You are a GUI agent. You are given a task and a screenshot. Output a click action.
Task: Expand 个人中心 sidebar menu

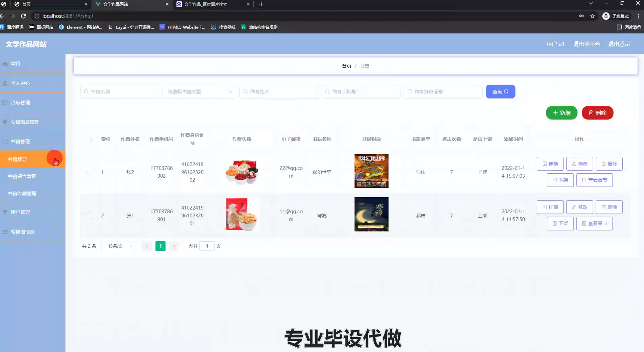click(x=32, y=83)
